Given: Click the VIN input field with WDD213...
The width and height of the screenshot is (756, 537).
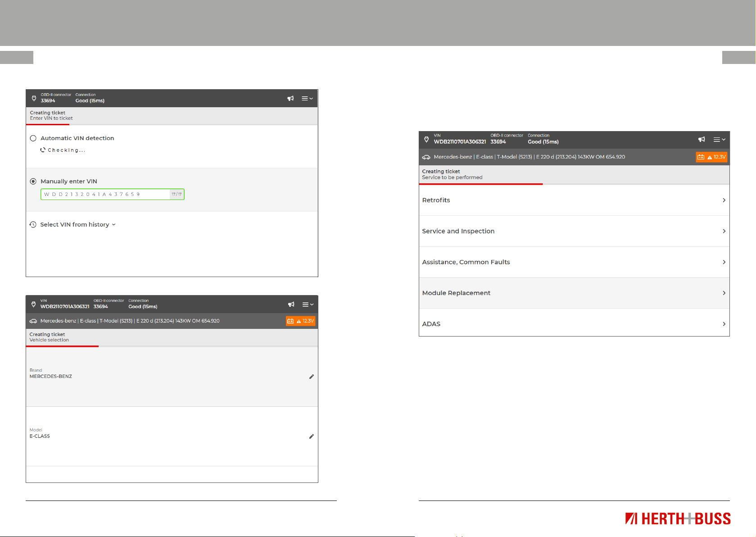Looking at the screenshot, I should [113, 194].
